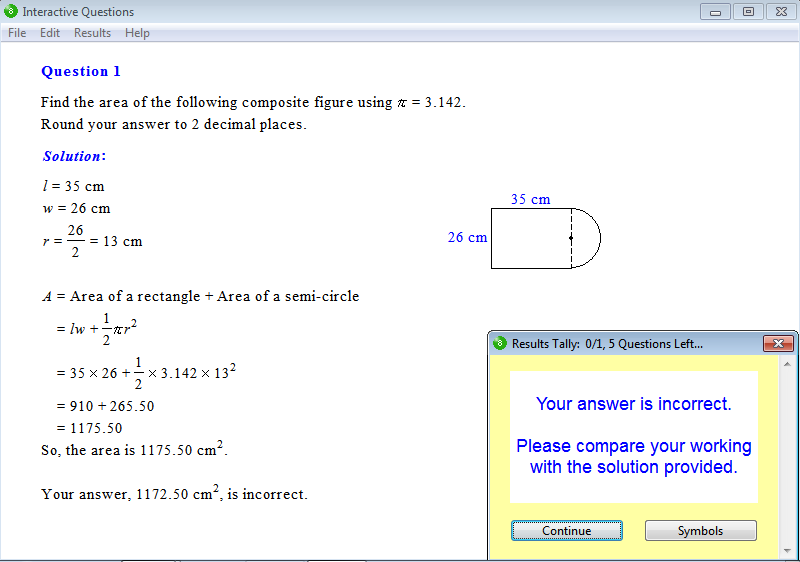The height and width of the screenshot is (562, 800).
Task: Close the Results Tally popup
Action: tap(778, 344)
